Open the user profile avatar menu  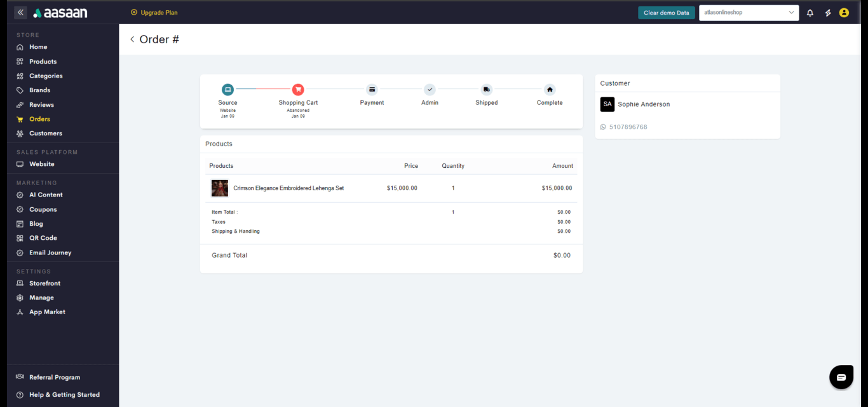pyautogui.click(x=844, y=13)
